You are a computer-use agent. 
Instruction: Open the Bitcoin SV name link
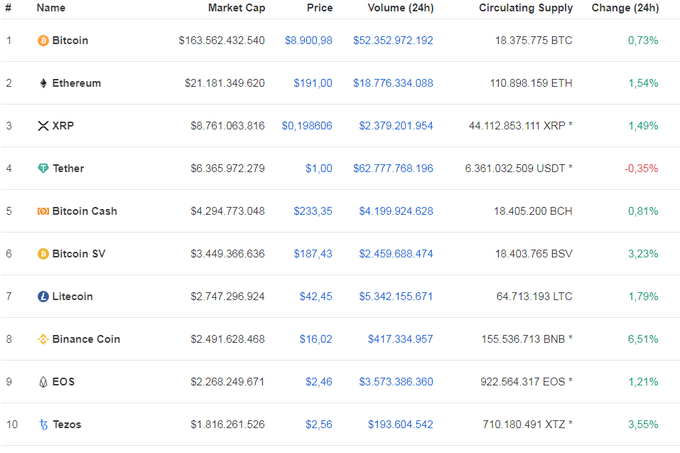(x=78, y=254)
